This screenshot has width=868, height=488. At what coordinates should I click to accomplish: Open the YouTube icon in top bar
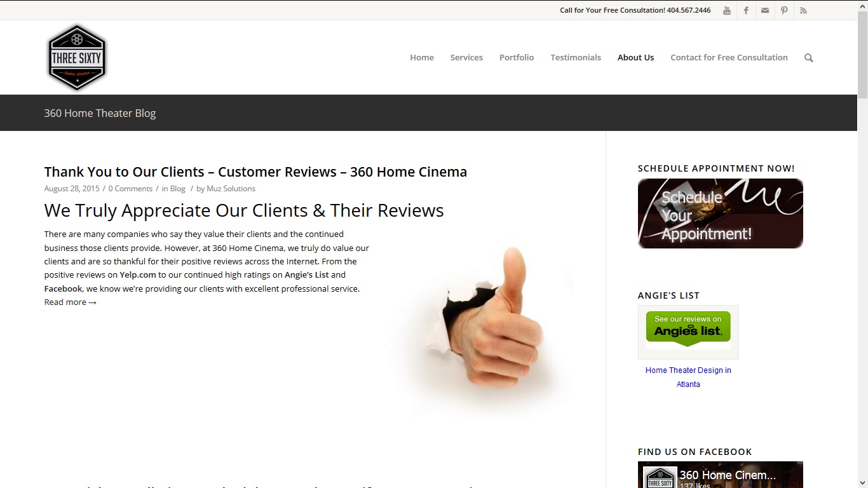click(726, 10)
